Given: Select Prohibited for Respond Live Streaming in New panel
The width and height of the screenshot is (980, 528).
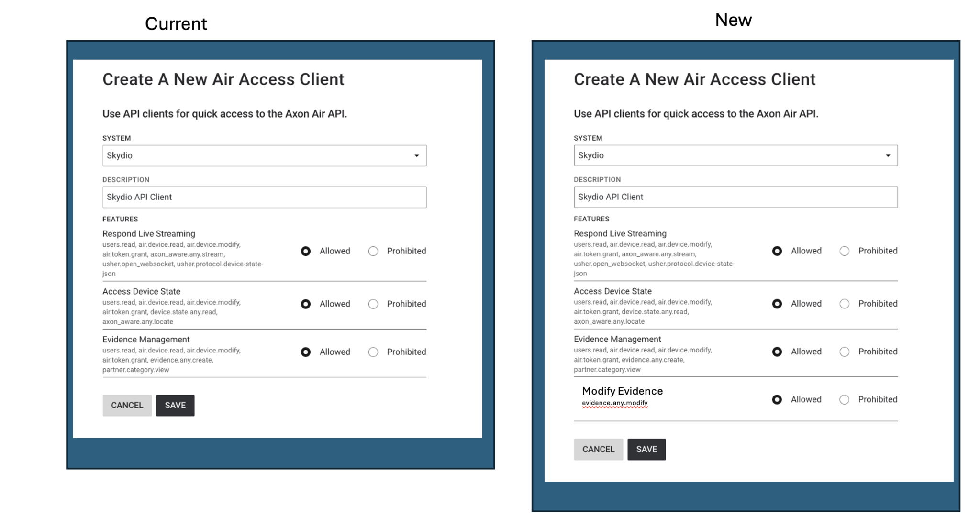Looking at the screenshot, I should [845, 251].
